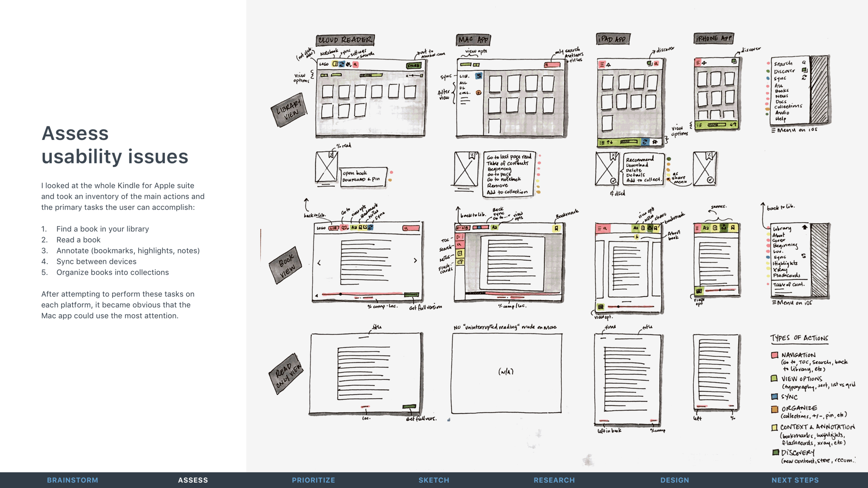Click the downloaded checkmark on the iPad book cover

click(x=613, y=181)
